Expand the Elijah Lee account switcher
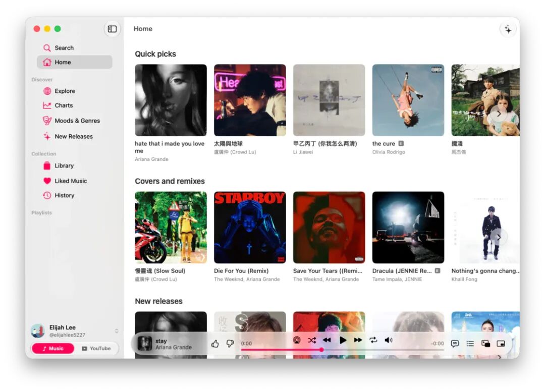The image size is (545, 392). click(x=117, y=331)
